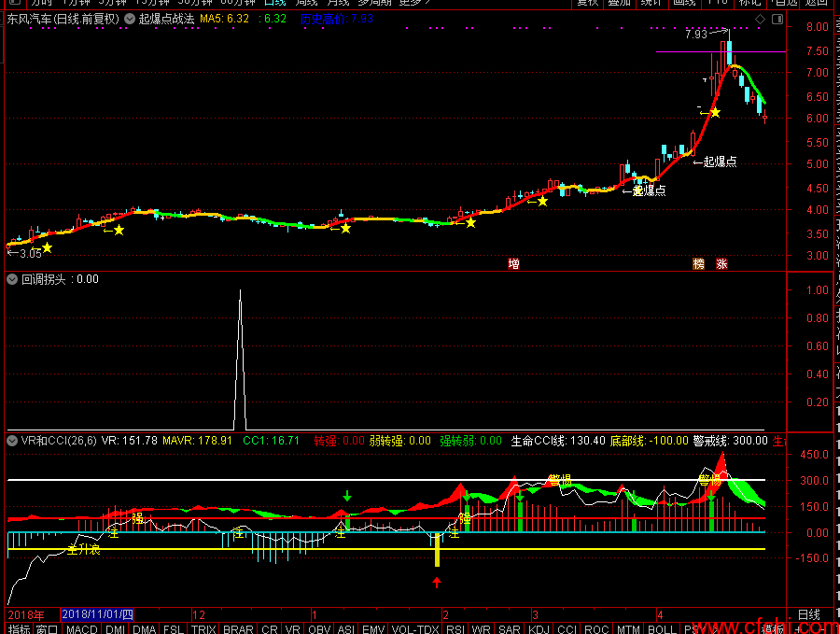Select the CCI indicator tab
840x634 pixels.
567,628
